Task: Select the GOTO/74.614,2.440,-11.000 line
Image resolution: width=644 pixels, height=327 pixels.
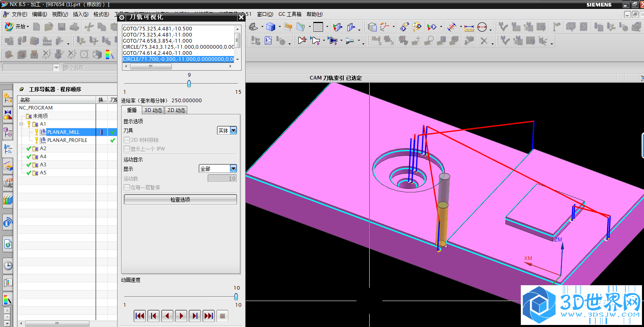Action: click(x=158, y=53)
